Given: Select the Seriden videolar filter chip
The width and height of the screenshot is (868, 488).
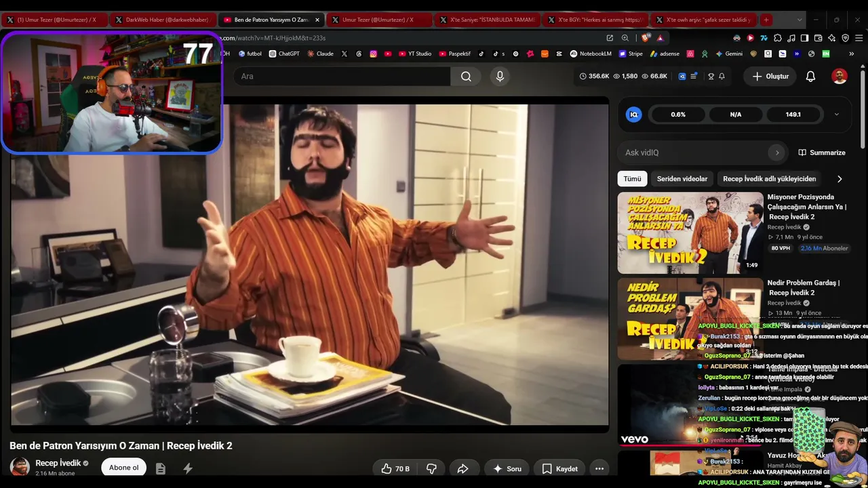Looking at the screenshot, I should tap(682, 179).
